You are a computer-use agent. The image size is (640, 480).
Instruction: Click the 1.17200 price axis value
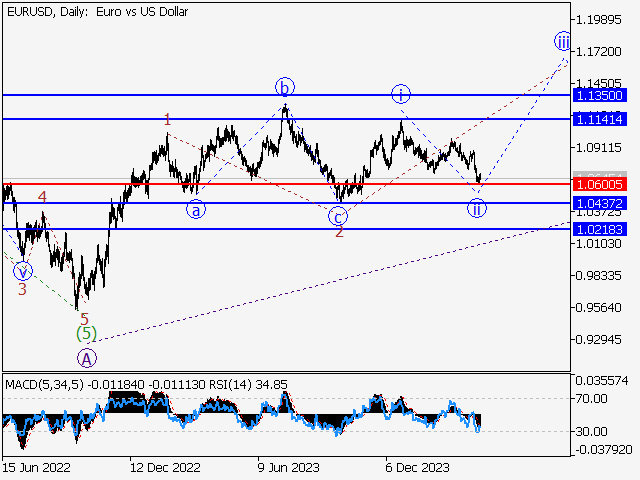tap(598, 52)
